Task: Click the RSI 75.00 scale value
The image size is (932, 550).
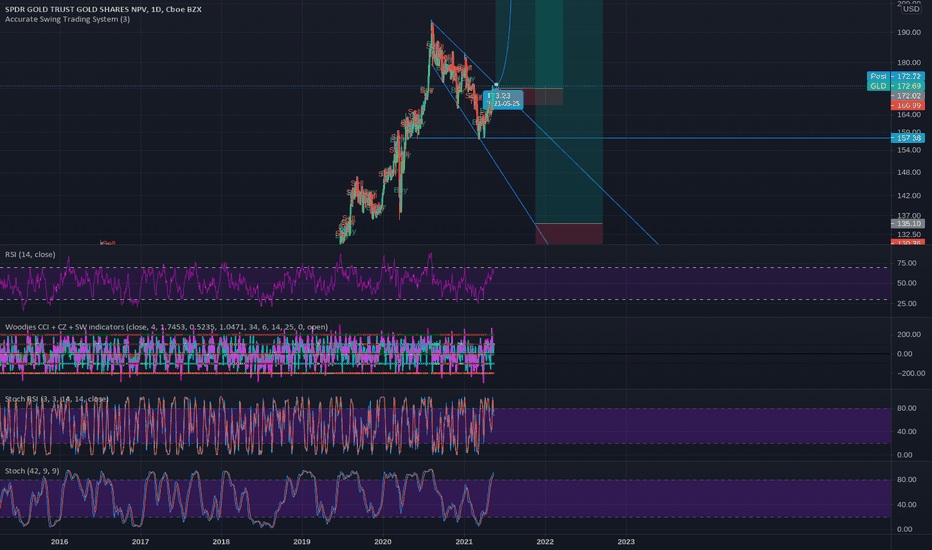Action: 906,263
